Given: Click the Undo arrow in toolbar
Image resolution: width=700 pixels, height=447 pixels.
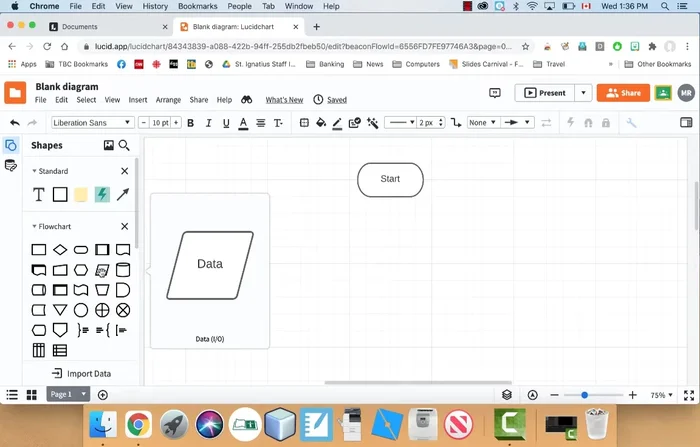Looking at the screenshot, I should [x=15, y=123].
